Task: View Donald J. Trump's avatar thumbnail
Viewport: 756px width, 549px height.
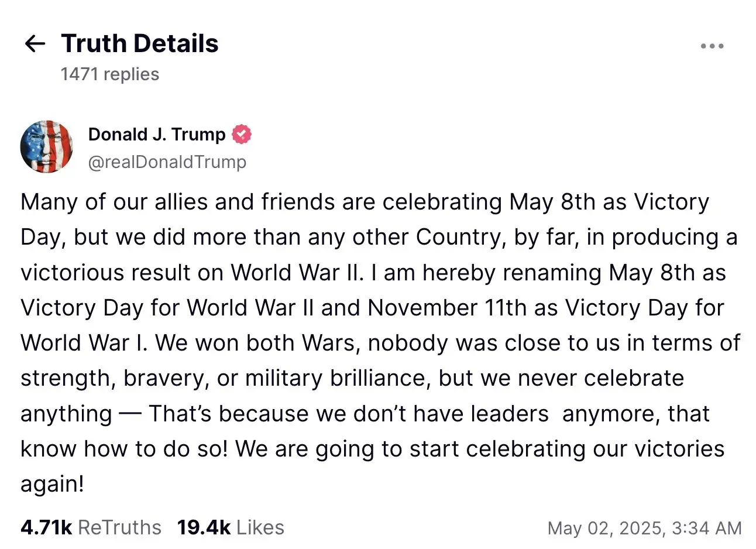Action: (x=47, y=147)
